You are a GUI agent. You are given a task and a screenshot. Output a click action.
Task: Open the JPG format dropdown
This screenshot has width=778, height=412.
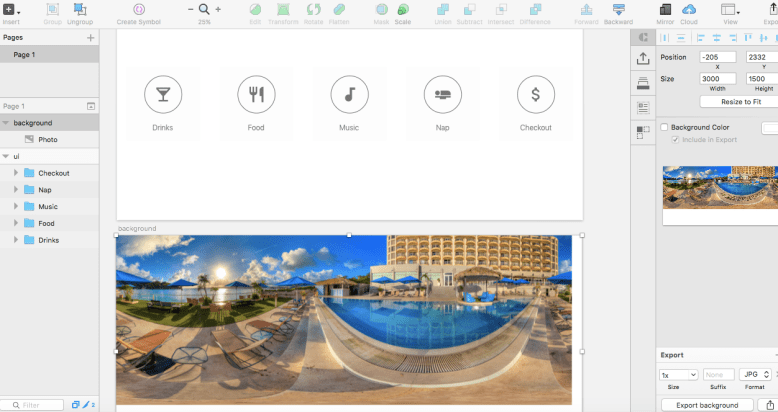point(755,374)
